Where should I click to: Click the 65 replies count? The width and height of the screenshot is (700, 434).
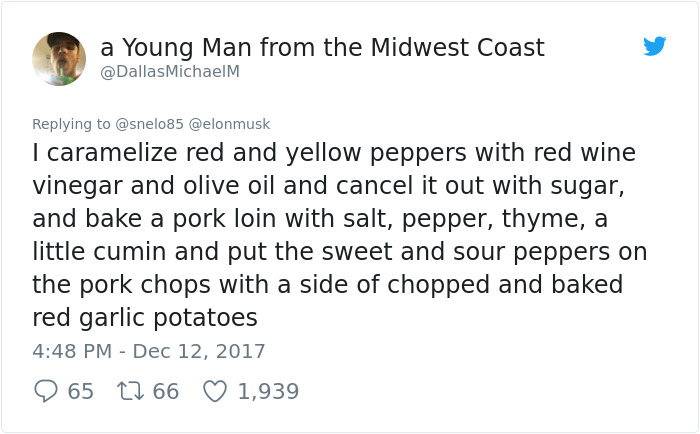(x=80, y=391)
